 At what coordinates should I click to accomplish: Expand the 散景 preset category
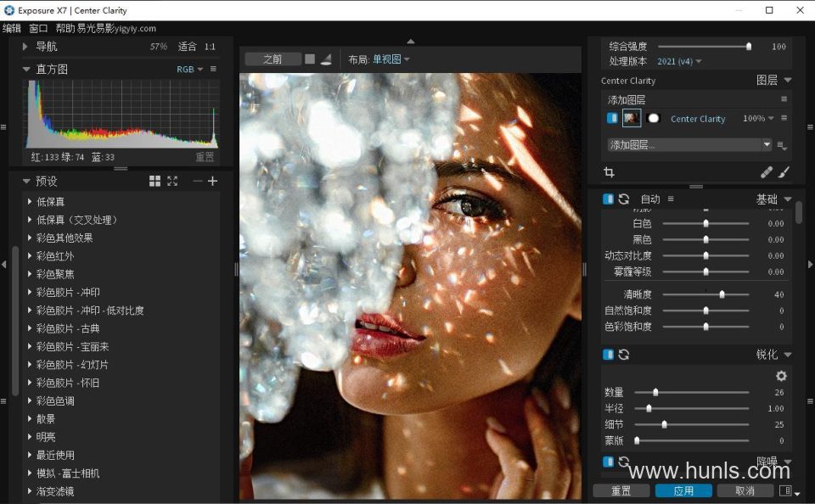30,419
